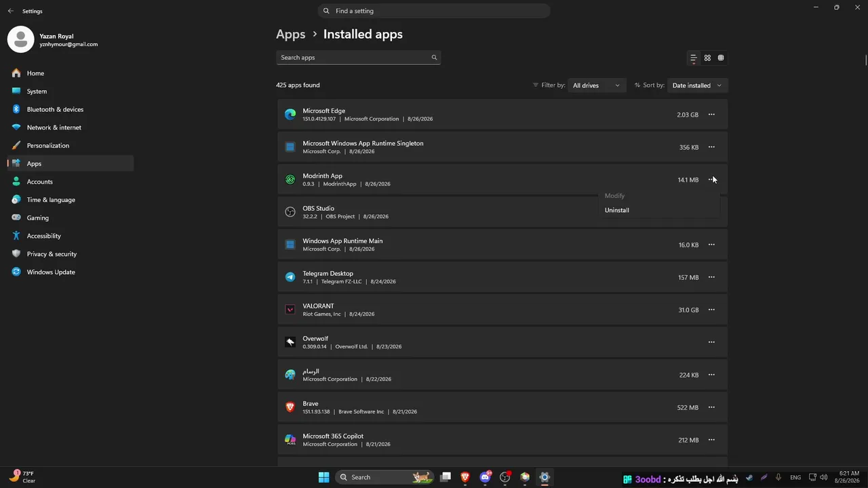The height and width of the screenshot is (488, 868).
Task: Click the Microsoft 365 Copilot app icon
Action: click(x=290, y=440)
